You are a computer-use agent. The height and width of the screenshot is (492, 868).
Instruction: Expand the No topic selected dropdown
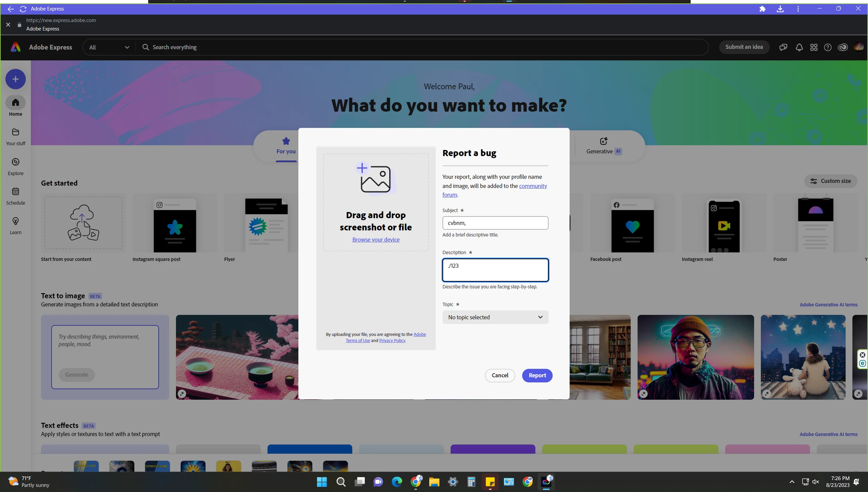pos(495,317)
